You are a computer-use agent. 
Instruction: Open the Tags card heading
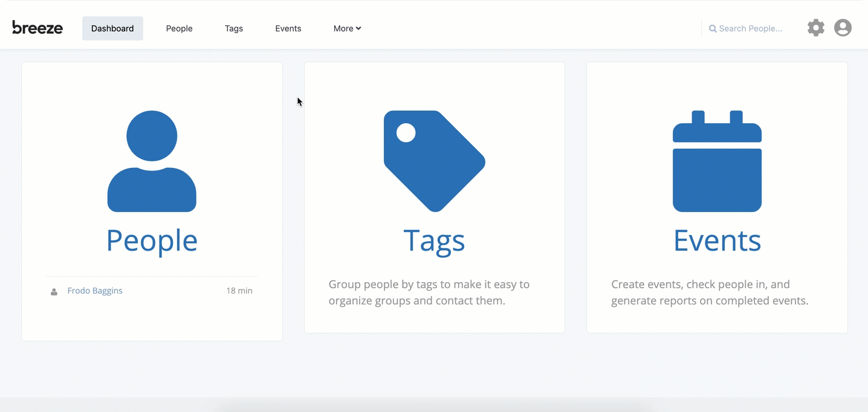(435, 240)
